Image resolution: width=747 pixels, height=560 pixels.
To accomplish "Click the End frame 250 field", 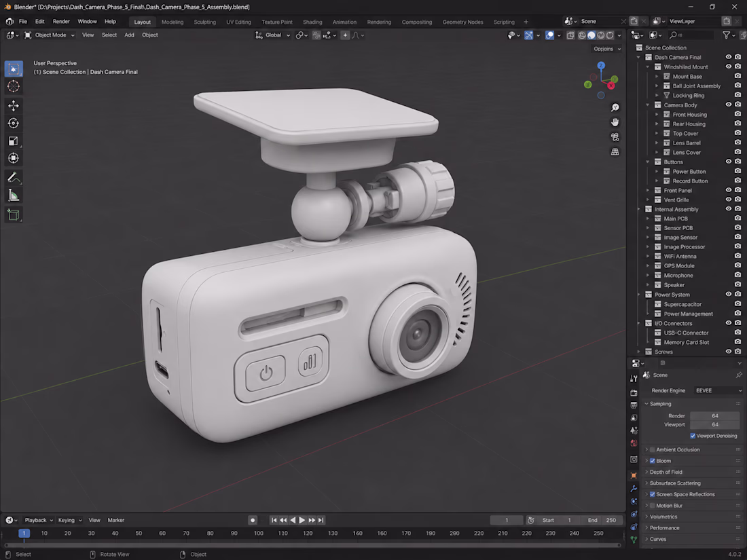I will click(x=602, y=520).
